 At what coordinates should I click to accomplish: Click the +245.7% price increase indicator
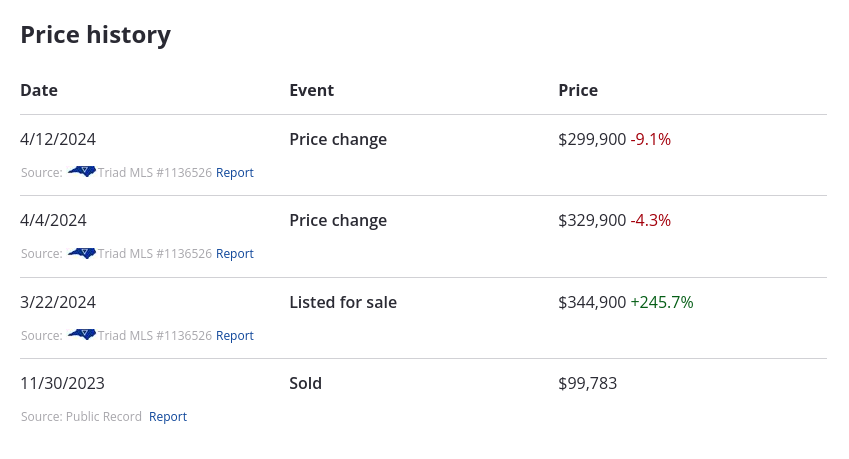[x=662, y=302]
